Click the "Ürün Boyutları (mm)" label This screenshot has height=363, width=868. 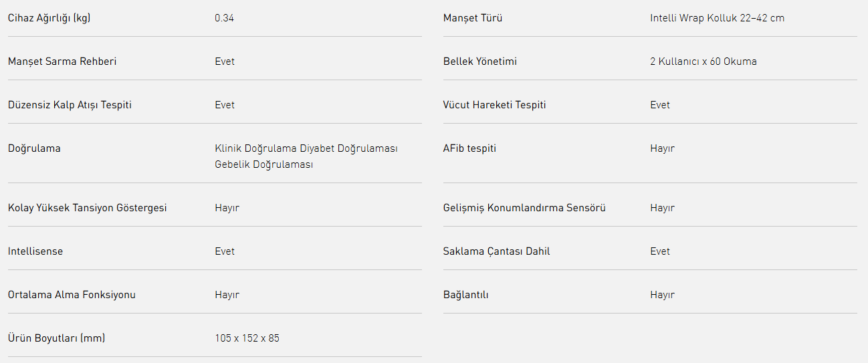pos(56,338)
